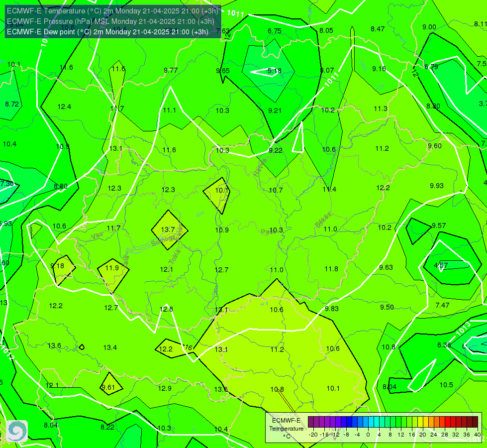487x448 pixels.
Task: Click the 12.4 temperature value
Action: point(64,107)
